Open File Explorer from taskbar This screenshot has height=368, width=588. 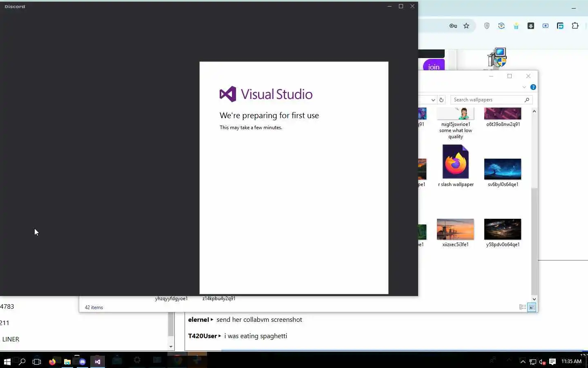tap(67, 361)
